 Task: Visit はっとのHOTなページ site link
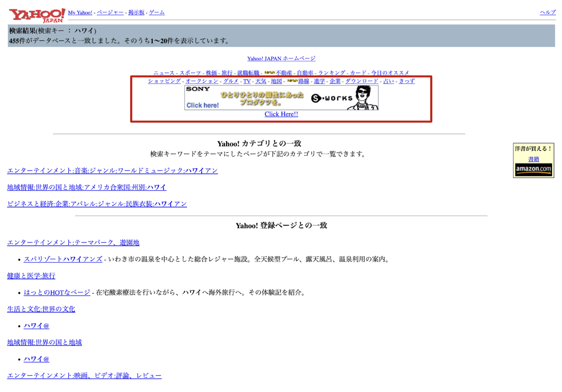point(57,293)
